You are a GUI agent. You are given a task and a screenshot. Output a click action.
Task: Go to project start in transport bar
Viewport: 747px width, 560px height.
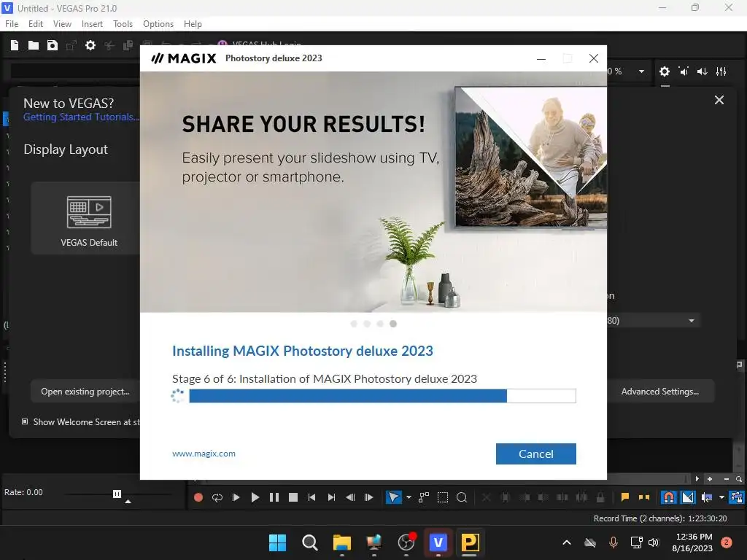(x=312, y=497)
